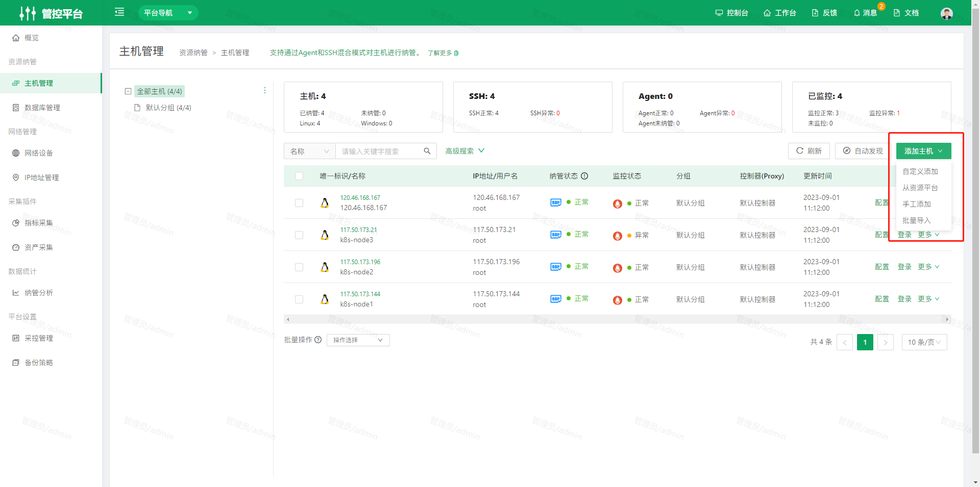Select the 默认分组 (4/4) tree item
This screenshot has height=487, width=980.
[x=168, y=108]
